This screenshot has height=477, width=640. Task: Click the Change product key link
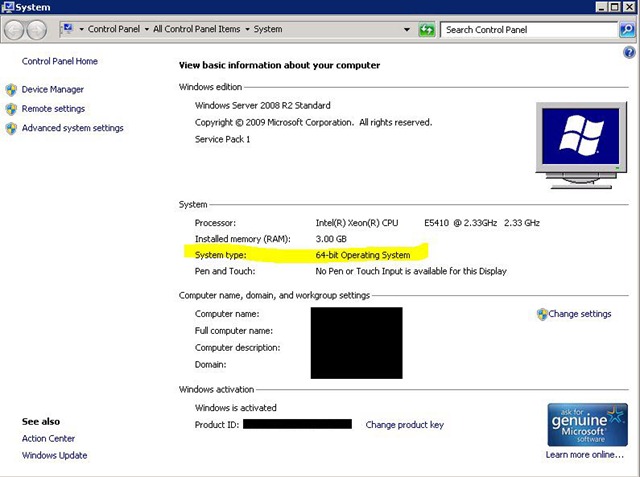coord(404,425)
